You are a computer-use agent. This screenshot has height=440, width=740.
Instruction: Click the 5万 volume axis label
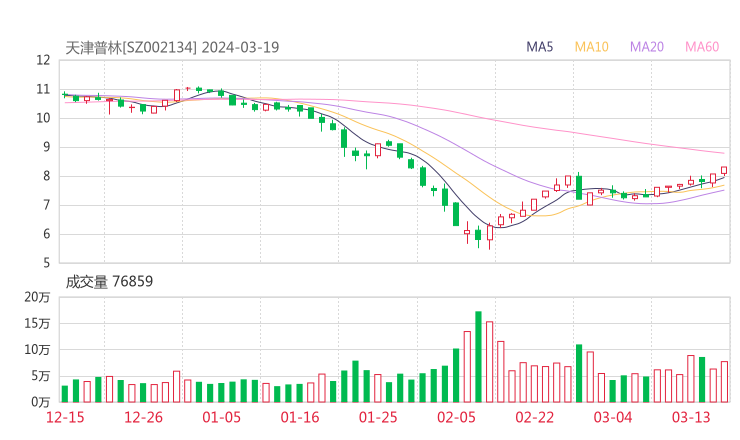point(41,376)
